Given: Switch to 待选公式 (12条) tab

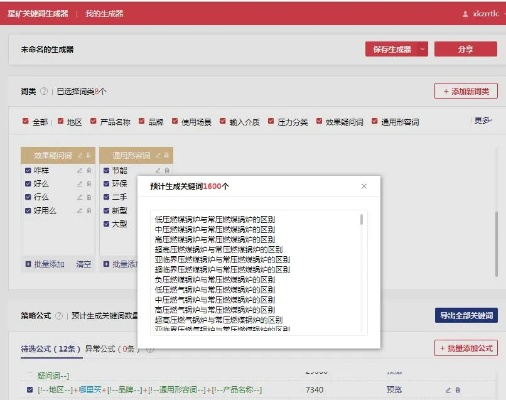Looking at the screenshot, I should pyautogui.click(x=51, y=349).
